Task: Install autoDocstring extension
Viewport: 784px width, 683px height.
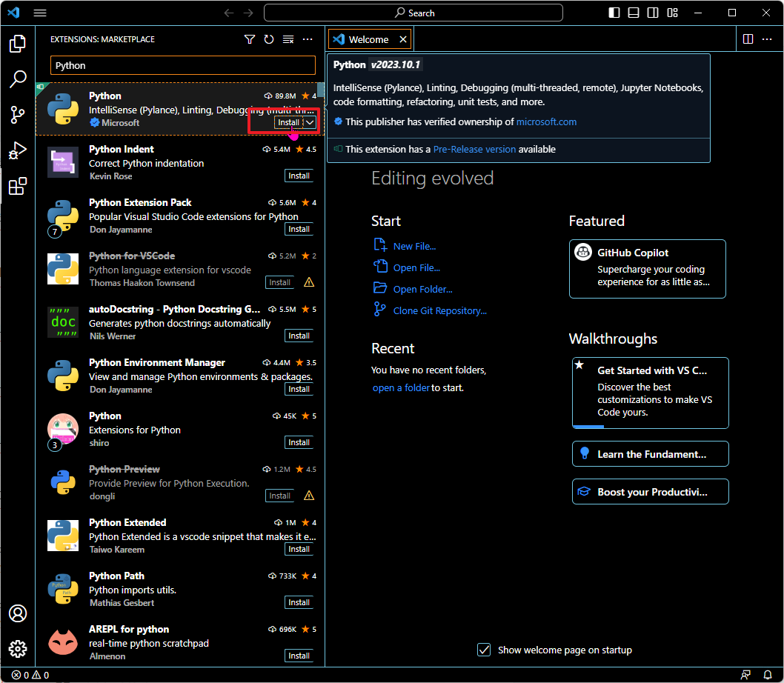Action: [299, 336]
